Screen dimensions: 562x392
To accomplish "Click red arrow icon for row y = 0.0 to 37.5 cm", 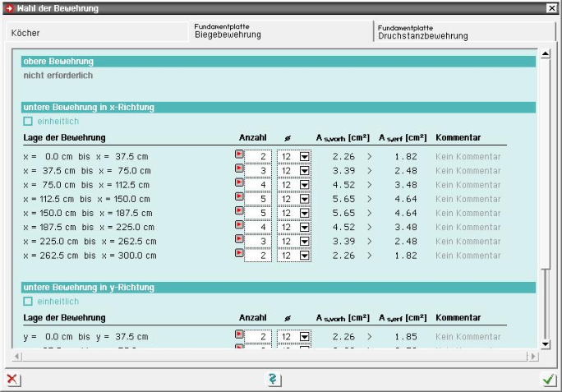I will (x=239, y=335).
